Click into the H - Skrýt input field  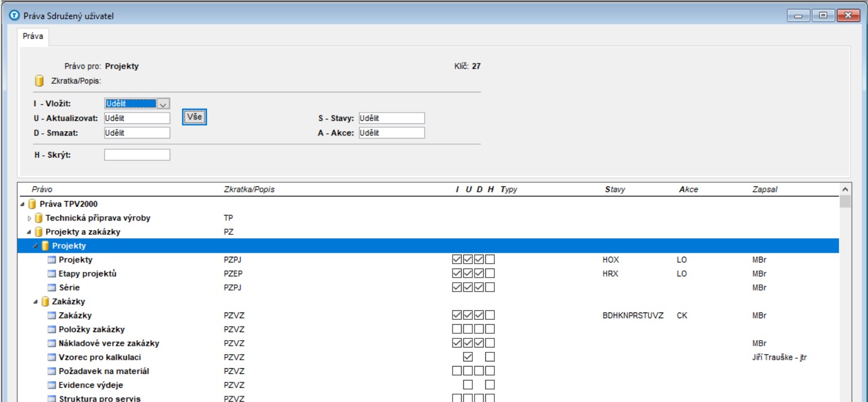[137, 155]
